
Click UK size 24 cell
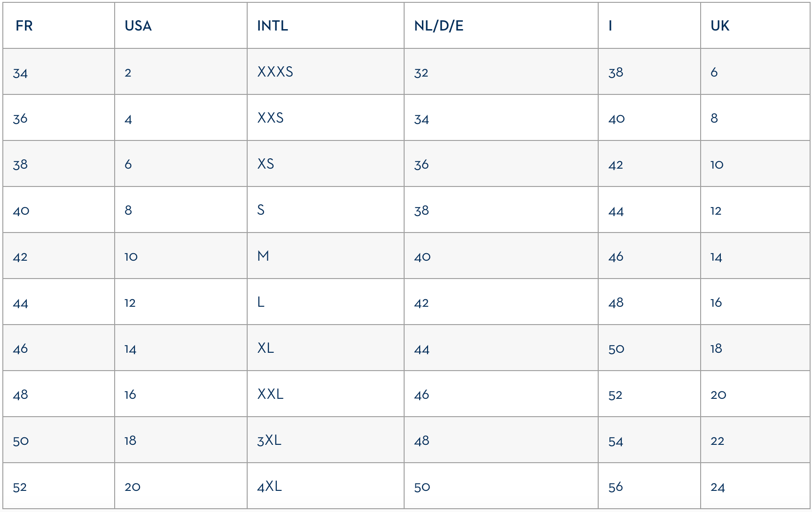[718, 487]
